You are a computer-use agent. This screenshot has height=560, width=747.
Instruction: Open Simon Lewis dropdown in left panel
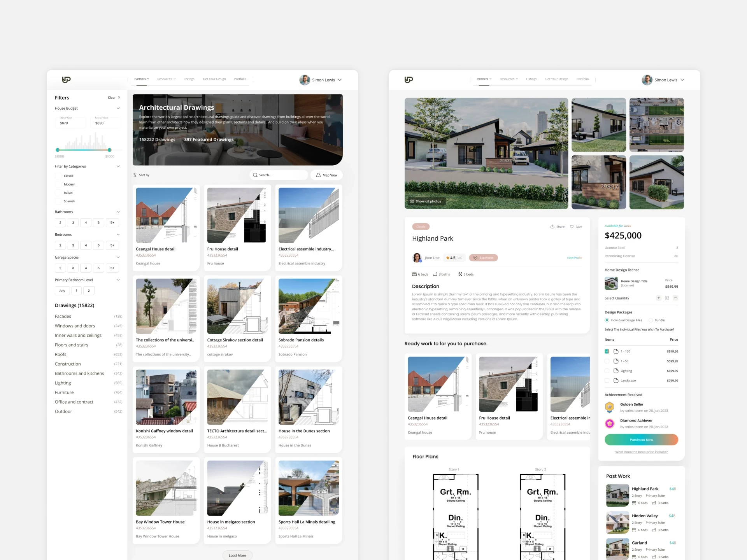[x=340, y=80]
